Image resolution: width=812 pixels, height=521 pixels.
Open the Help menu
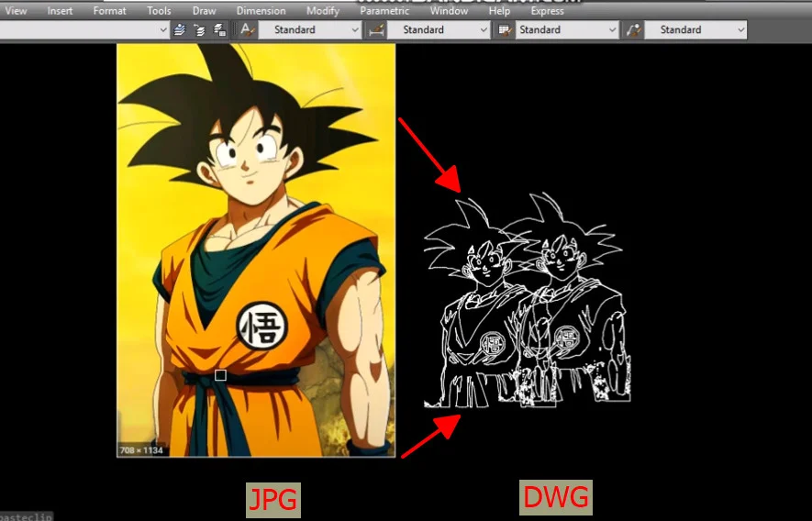click(499, 10)
